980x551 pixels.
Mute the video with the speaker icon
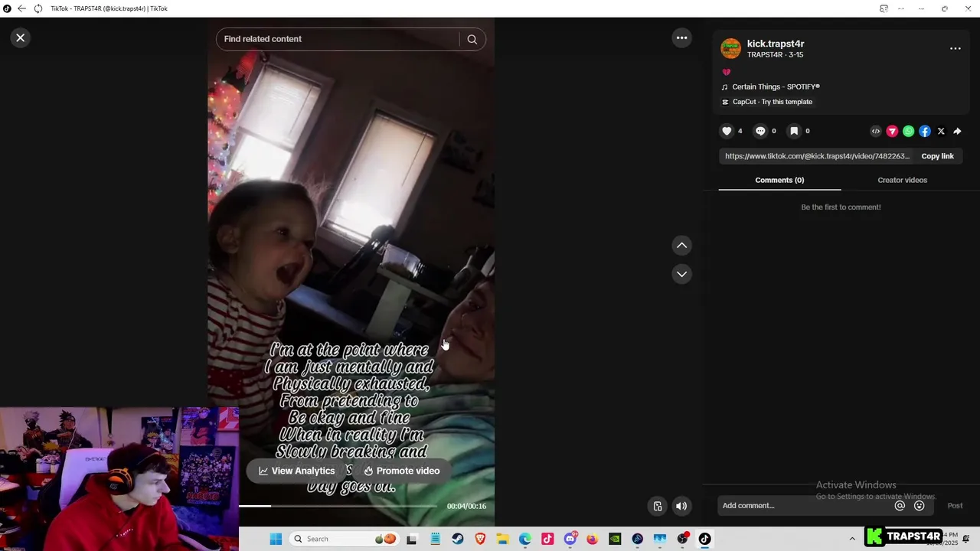[x=681, y=506]
